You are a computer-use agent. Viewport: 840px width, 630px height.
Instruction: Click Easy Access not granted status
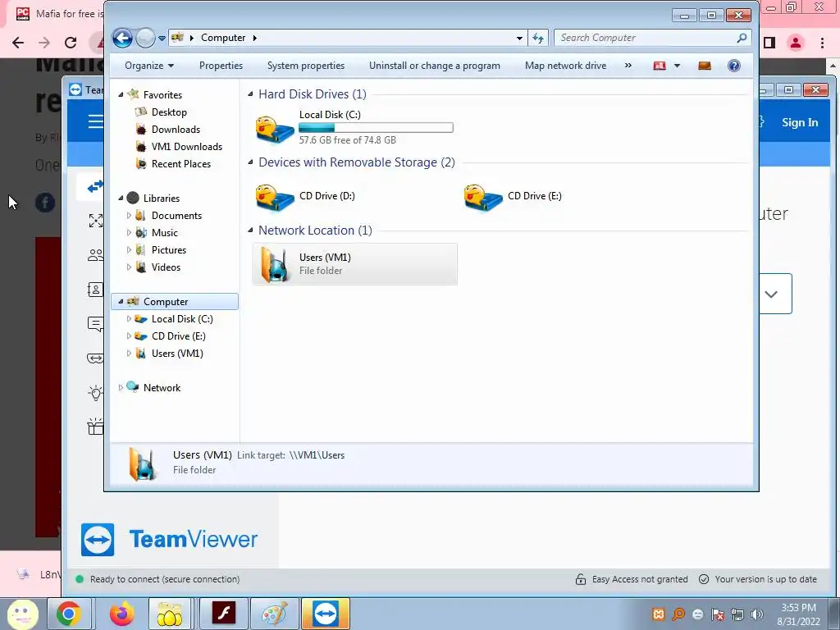[x=632, y=579]
